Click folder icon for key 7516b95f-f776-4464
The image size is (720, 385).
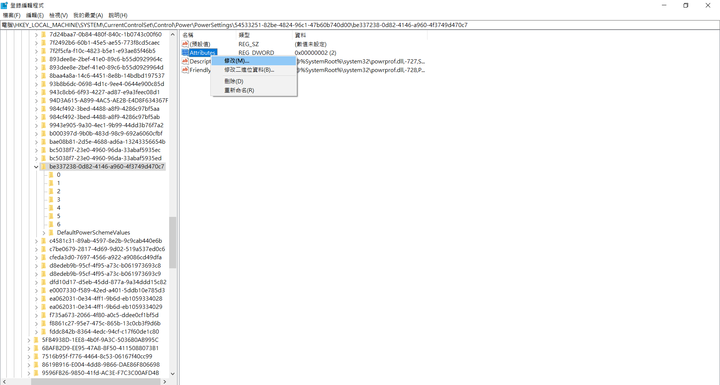36,357
